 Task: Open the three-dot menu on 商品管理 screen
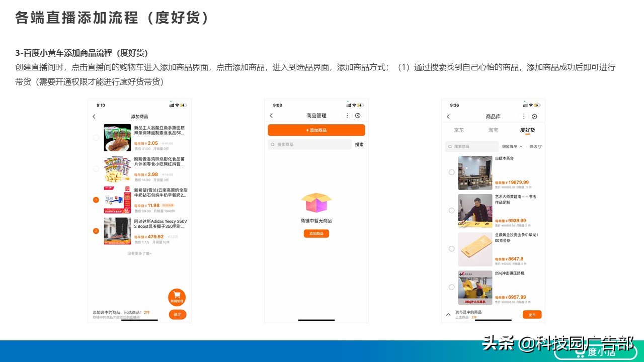(347, 116)
